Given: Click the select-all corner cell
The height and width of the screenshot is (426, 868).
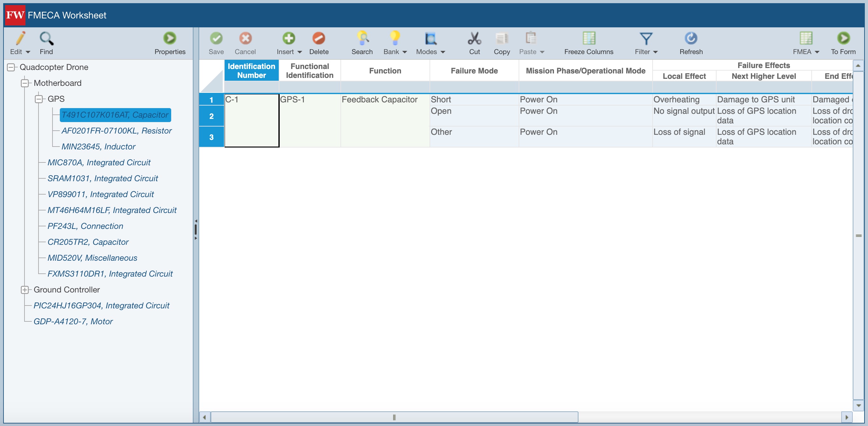Looking at the screenshot, I should pyautogui.click(x=211, y=77).
